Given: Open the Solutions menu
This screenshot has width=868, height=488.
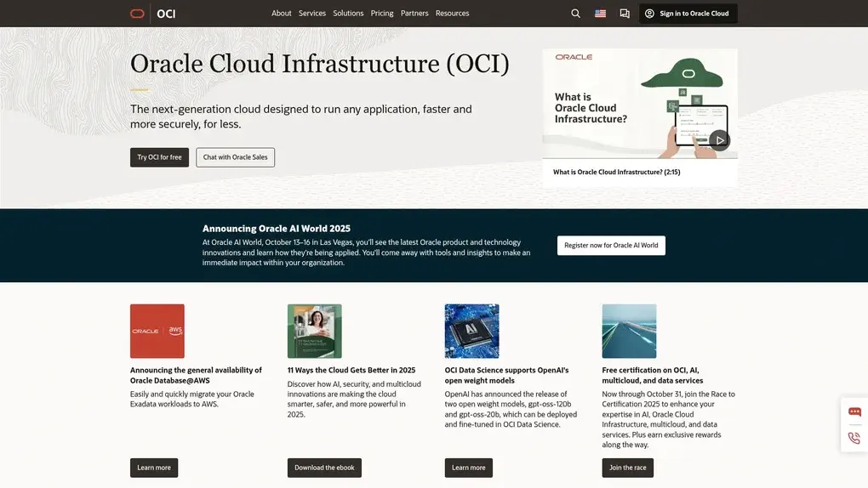Looking at the screenshot, I should click(348, 14).
